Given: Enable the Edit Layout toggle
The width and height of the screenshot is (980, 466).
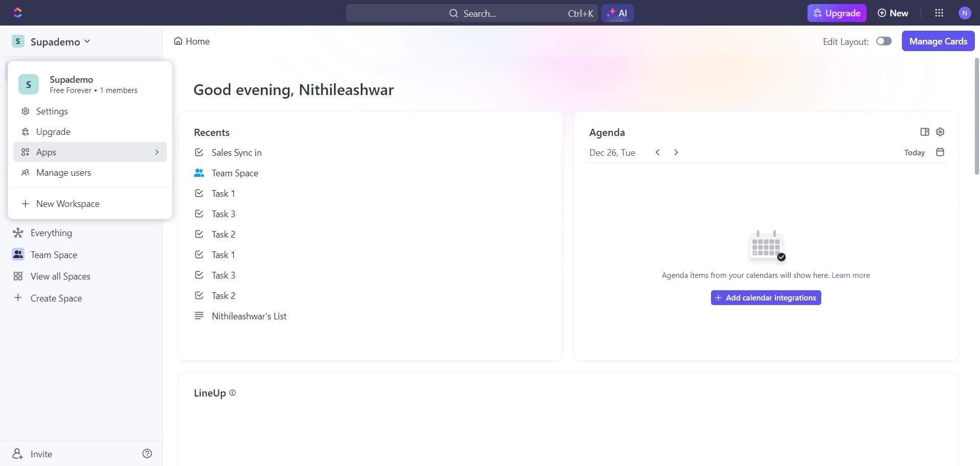Looking at the screenshot, I should [884, 41].
